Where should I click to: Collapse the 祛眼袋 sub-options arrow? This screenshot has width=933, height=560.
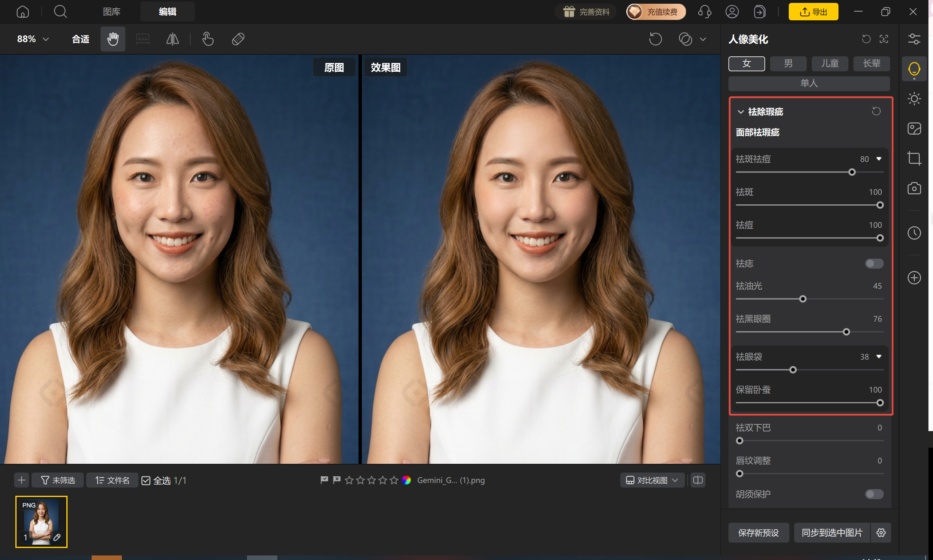point(879,356)
